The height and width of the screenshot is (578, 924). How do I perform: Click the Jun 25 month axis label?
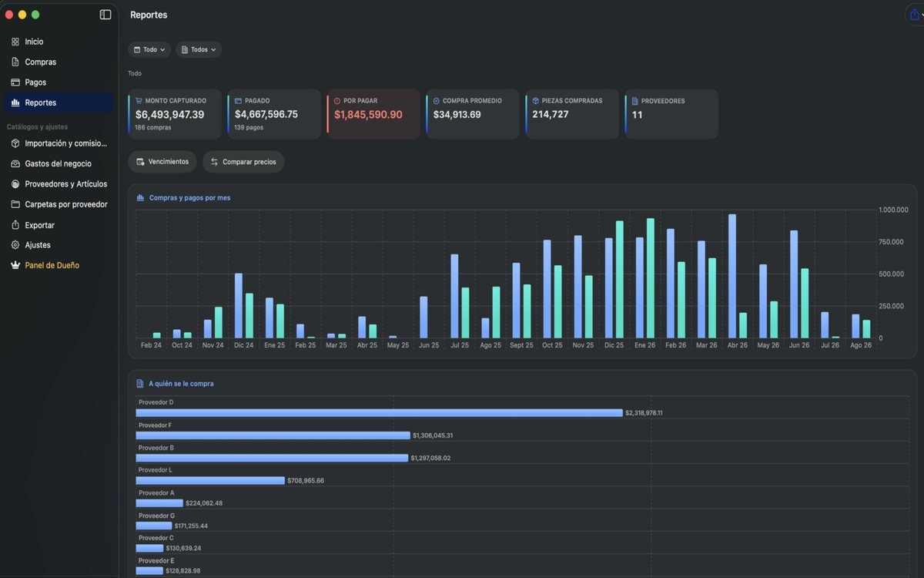(429, 345)
